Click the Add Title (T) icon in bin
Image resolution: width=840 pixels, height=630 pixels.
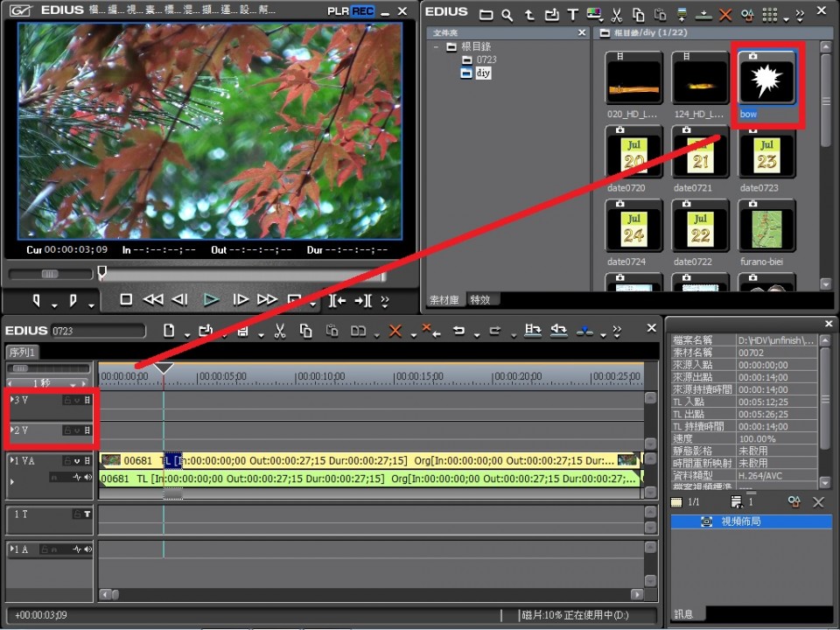pos(572,15)
